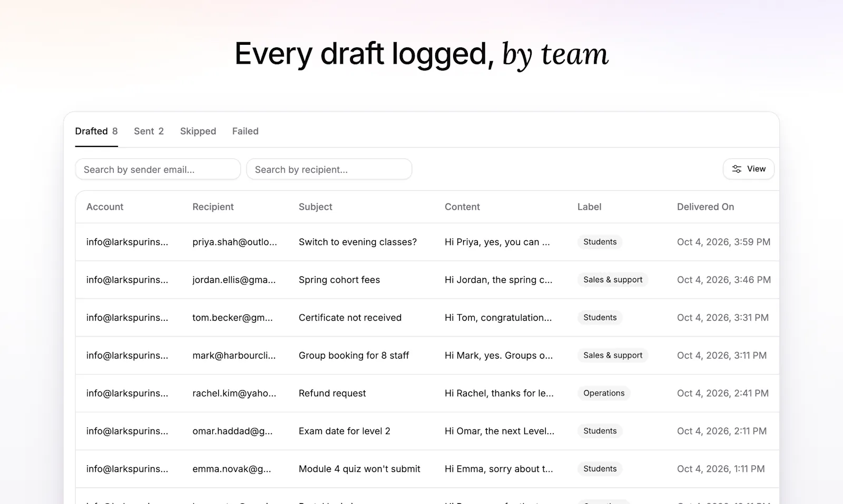
Task: Open subject 'Refund request'
Action: point(332,393)
